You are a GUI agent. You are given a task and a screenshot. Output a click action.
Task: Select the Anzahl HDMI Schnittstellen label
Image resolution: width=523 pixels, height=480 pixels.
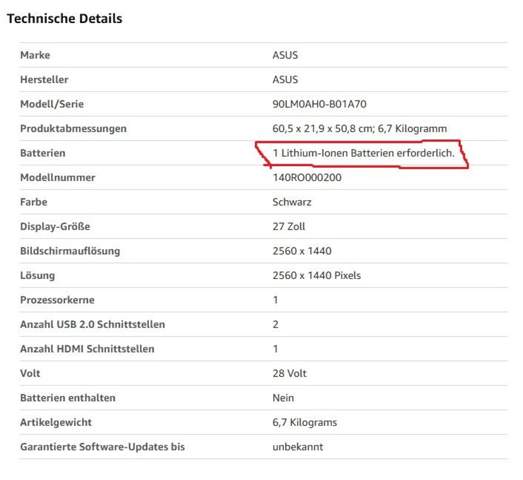click(87, 349)
